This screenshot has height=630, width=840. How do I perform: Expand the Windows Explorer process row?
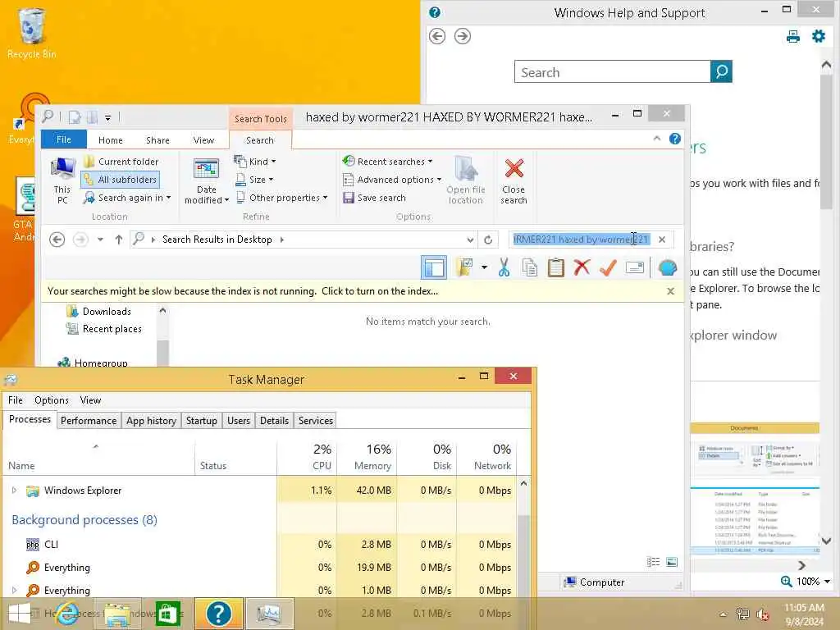point(15,491)
